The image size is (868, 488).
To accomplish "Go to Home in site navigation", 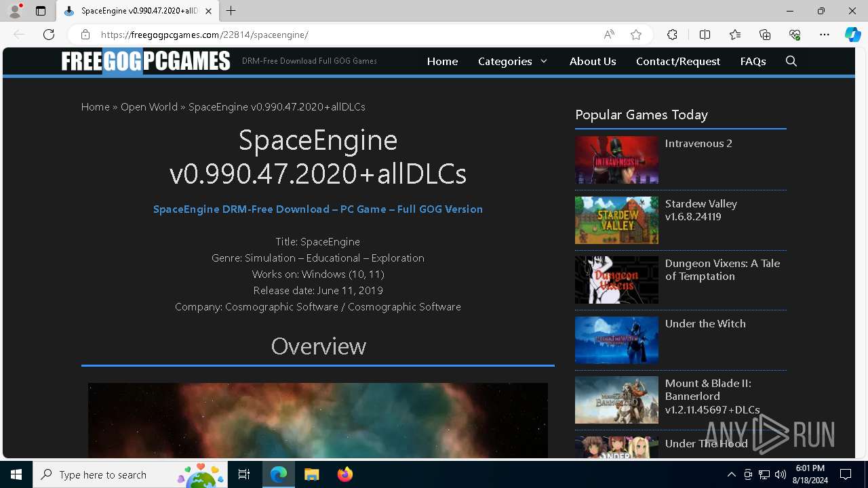I will click(x=442, y=61).
